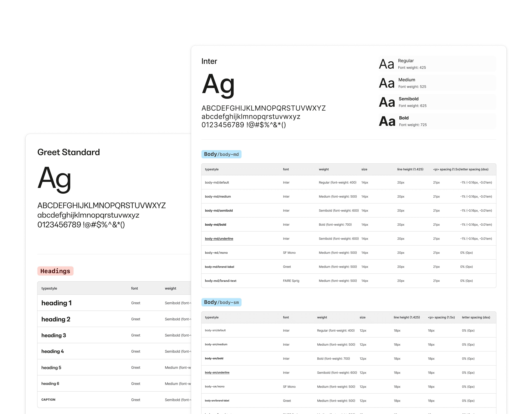Click the Body/body-md tag label
532x414 pixels.
221,154
